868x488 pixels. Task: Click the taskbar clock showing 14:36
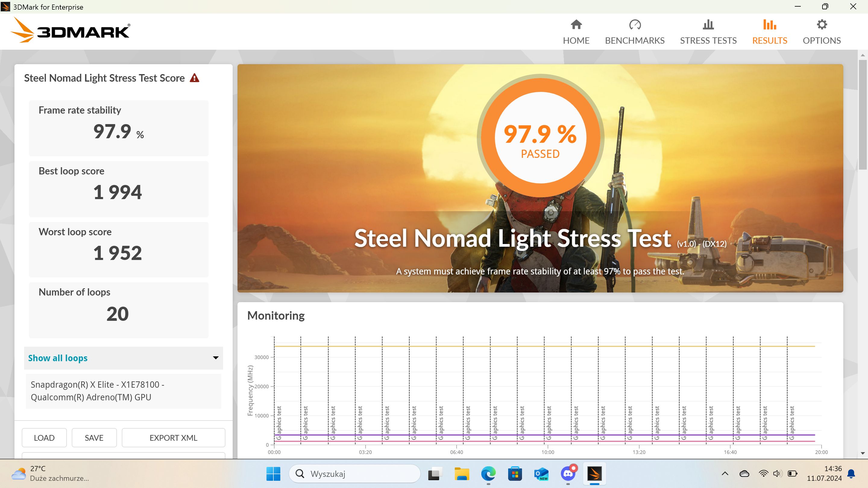click(x=824, y=473)
